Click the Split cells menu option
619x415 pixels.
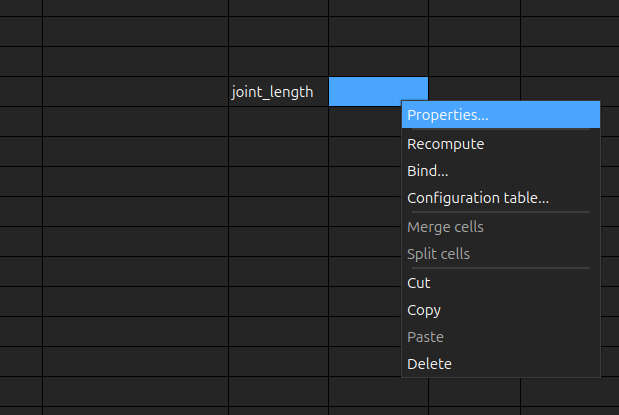point(438,254)
